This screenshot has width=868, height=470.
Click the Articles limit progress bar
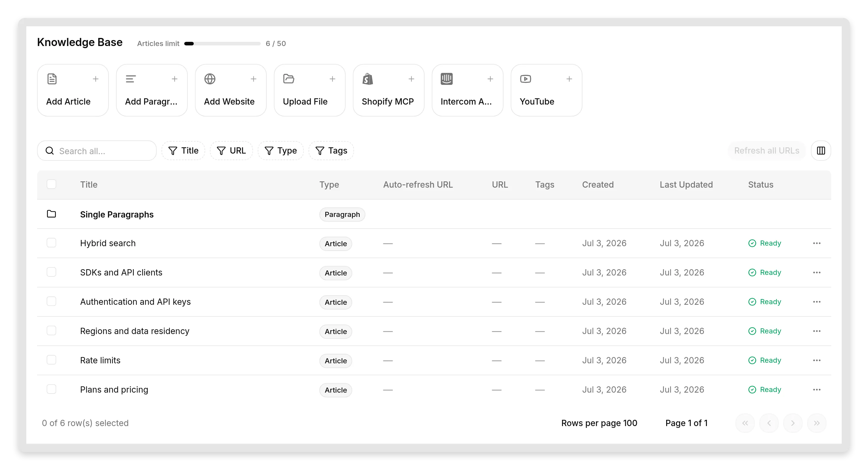222,43
